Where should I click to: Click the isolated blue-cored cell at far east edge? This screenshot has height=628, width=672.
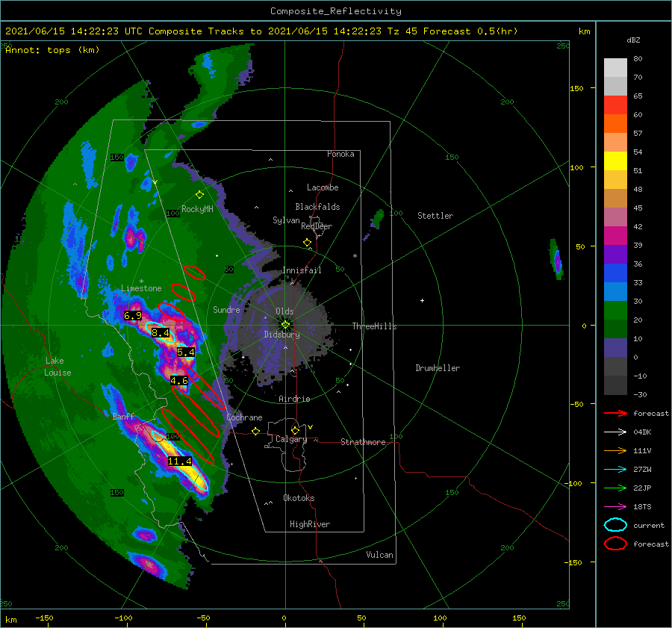tap(556, 260)
